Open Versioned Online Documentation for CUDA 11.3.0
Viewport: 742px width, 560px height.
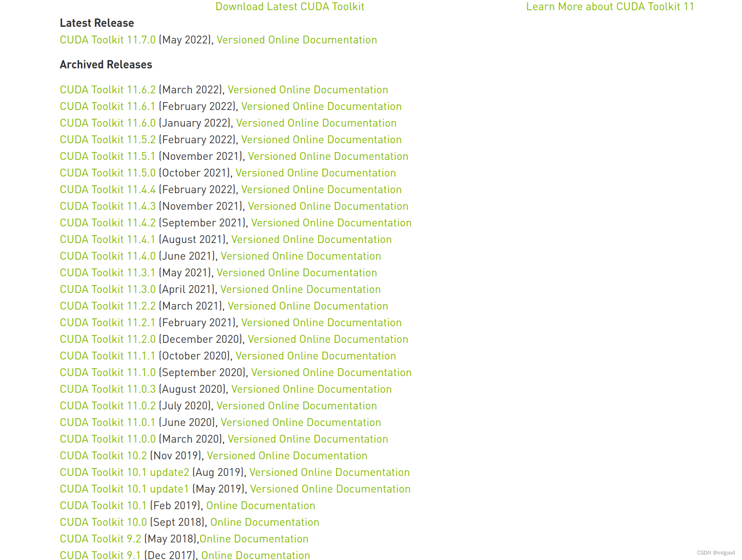300,289
